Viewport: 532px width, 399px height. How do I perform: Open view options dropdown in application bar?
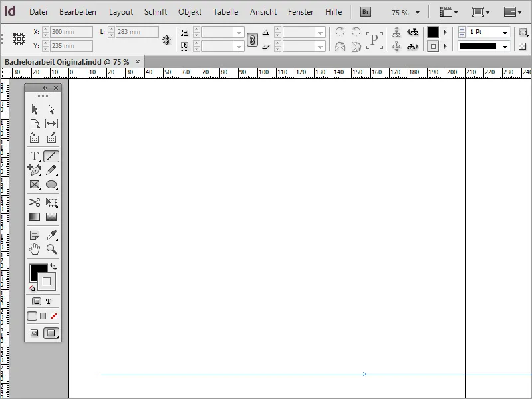(449, 12)
